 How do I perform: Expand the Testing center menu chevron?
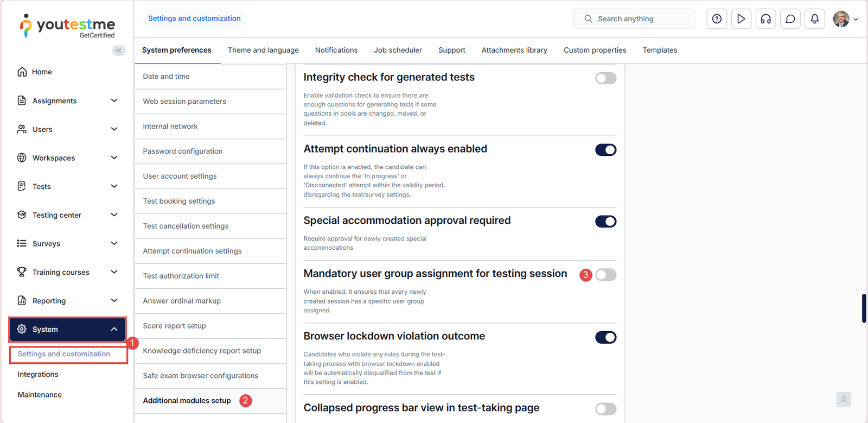(114, 215)
